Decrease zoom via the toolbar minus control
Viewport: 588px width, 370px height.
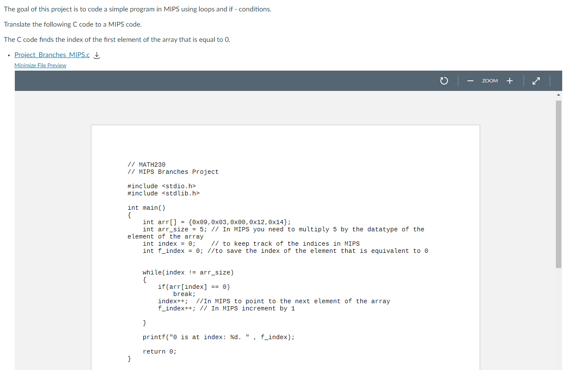(470, 80)
